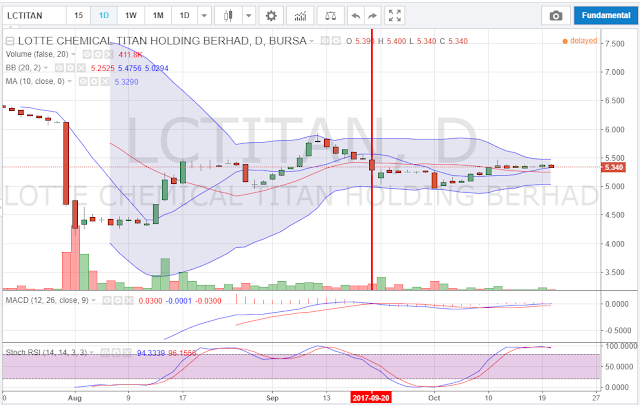This screenshot has height=405, width=640.
Task: Open the indicators chart icon
Action: (300, 16)
